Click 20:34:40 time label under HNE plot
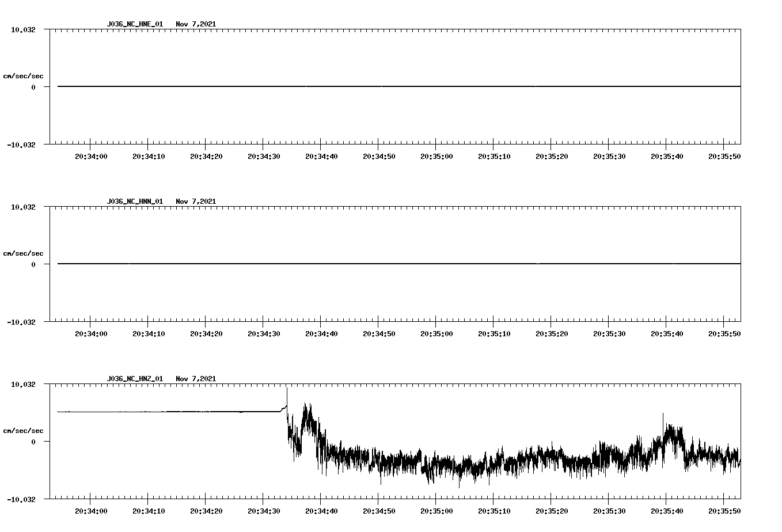 (x=321, y=157)
